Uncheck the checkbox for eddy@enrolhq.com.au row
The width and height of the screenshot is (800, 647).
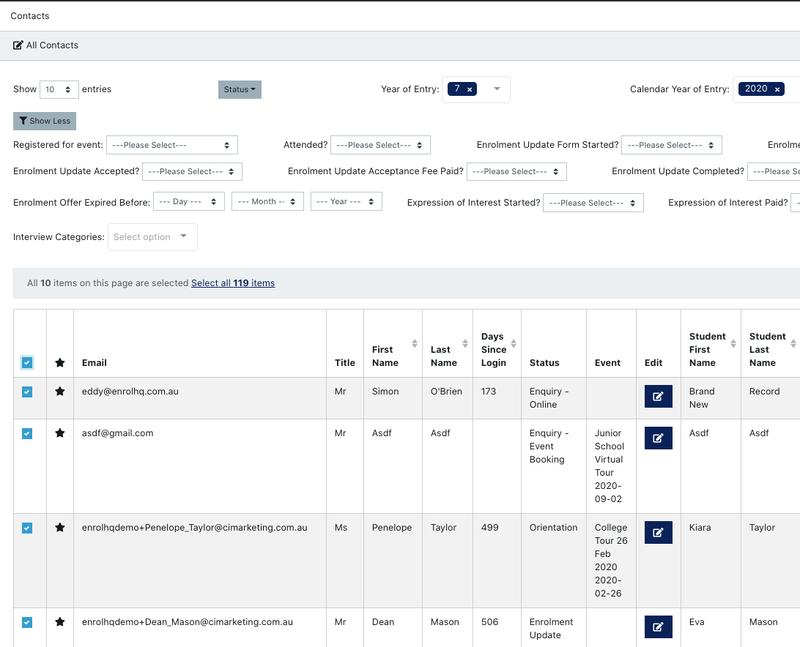[x=27, y=391]
